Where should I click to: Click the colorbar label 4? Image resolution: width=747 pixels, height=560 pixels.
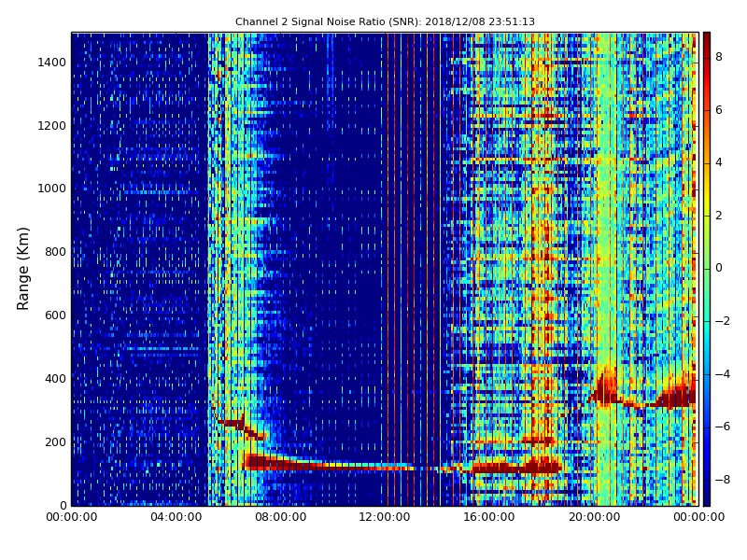tap(719, 162)
